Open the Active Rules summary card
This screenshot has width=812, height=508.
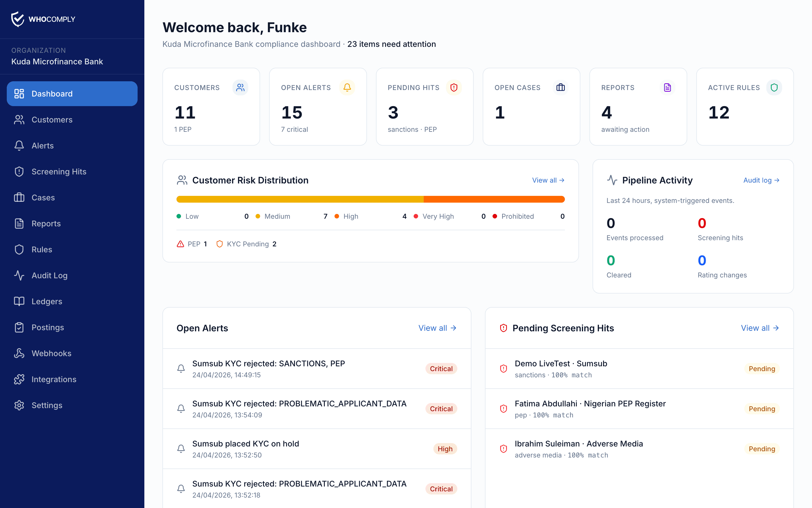tap(745, 106)
